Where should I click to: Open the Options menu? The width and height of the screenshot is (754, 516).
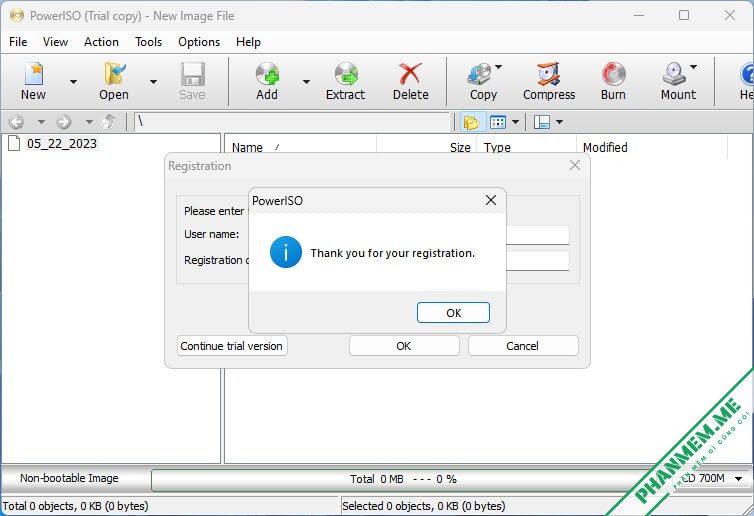point(199,42)
